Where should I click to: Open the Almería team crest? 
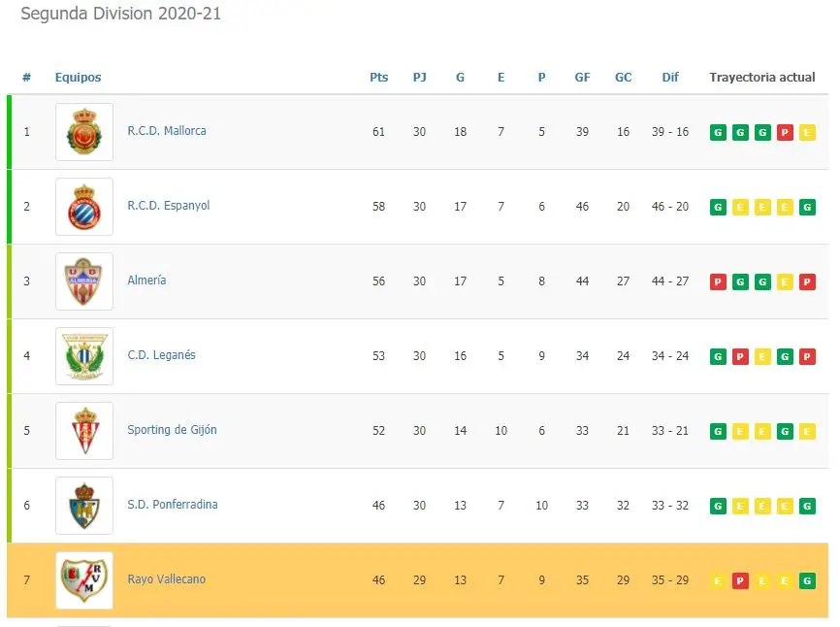click(84, 281)
